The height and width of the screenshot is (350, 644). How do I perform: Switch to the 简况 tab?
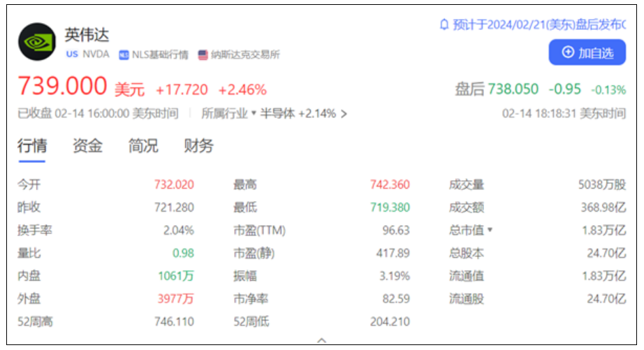(143, 146)
